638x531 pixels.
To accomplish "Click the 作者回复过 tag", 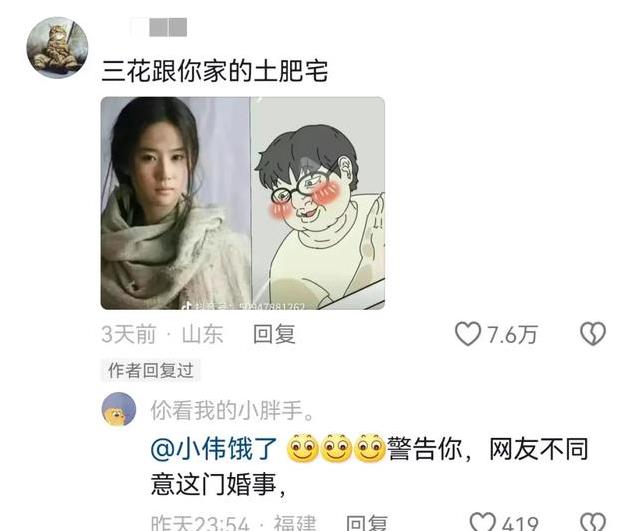I will [151, 371].
